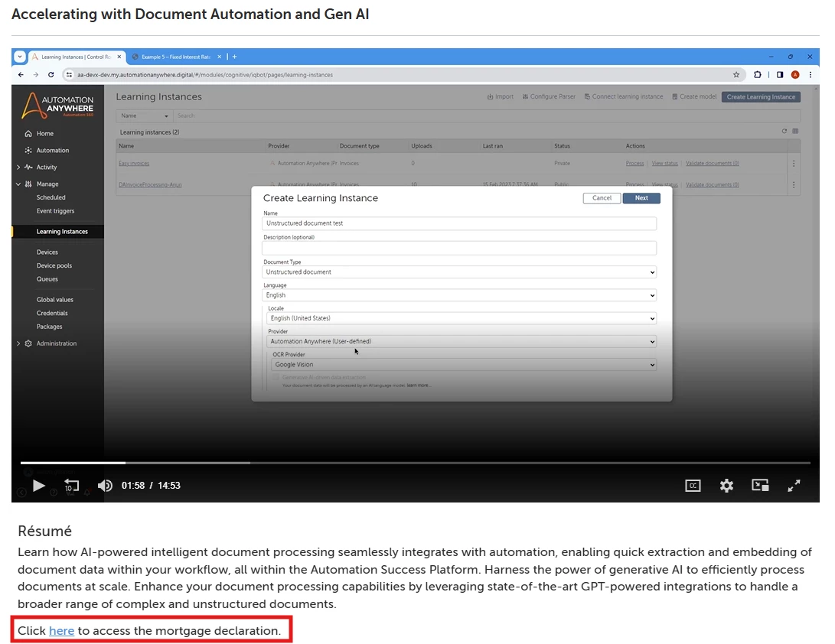Open the Name filter dropdown
Image resolution: width=835 pixels, height=644 pixels.
[x=145, y=116]
